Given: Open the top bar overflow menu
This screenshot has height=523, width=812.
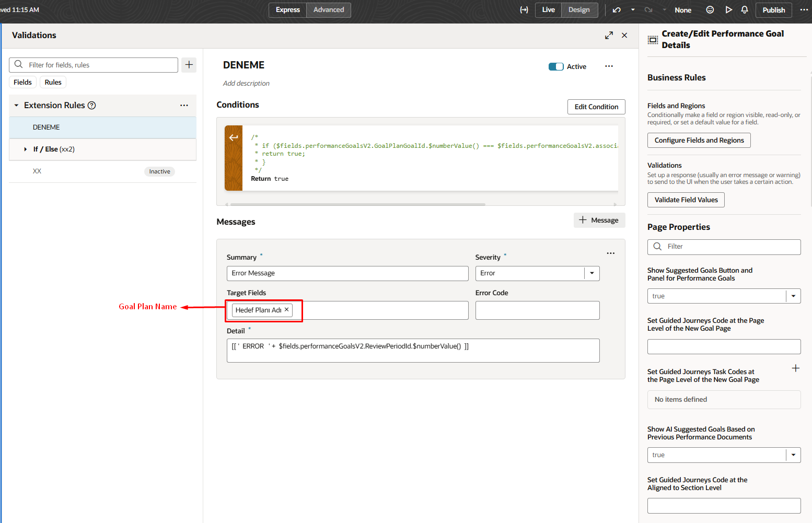Looking at the screenshot, I should click(x=804, y=10).
